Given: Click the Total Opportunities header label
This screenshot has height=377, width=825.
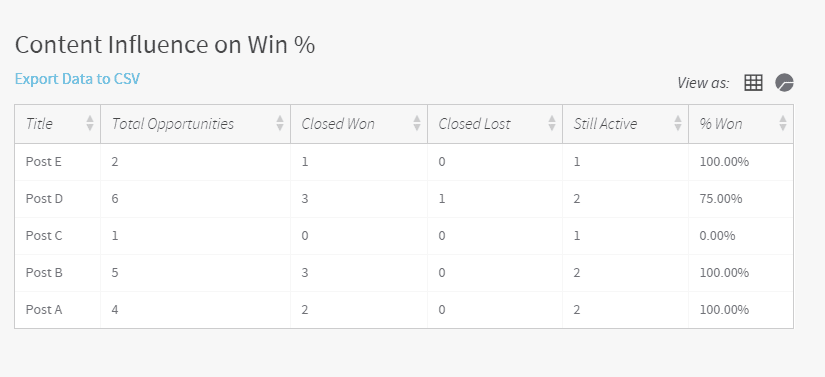Looking at the screenshot, I should coord(173,124).
